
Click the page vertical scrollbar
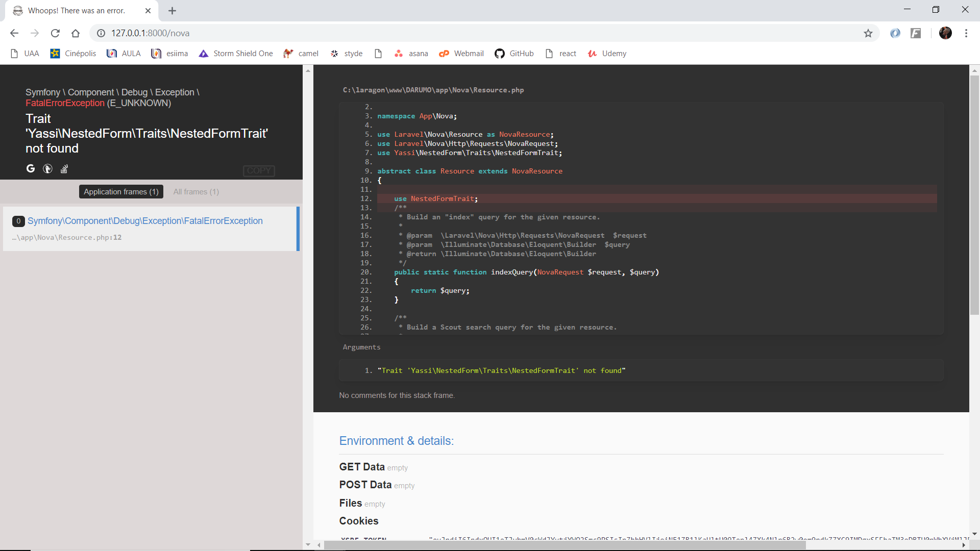click(974, 194)
